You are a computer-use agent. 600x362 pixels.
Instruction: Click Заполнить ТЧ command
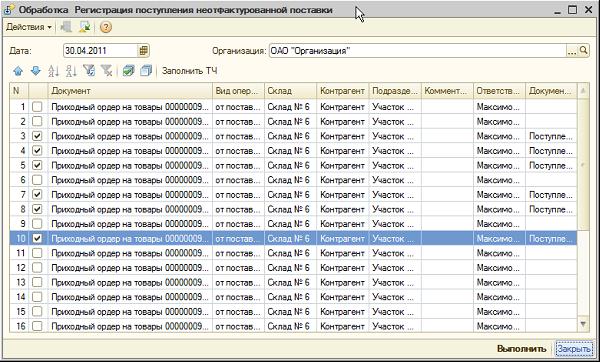pyautogui.click(x=189, y=71)
